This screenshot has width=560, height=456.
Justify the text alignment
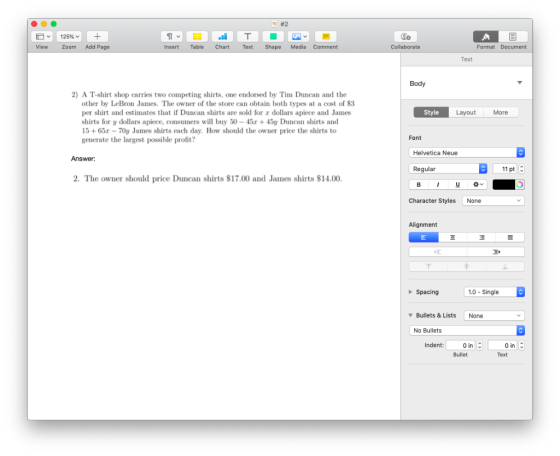coord(510,237)
